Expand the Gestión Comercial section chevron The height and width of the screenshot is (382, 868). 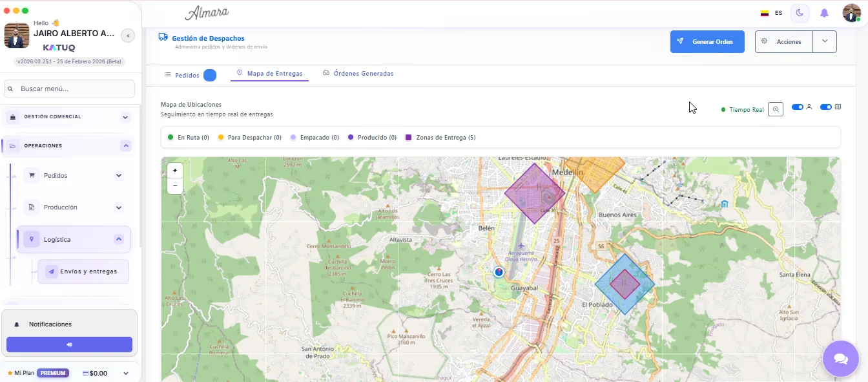click(125, 117)
